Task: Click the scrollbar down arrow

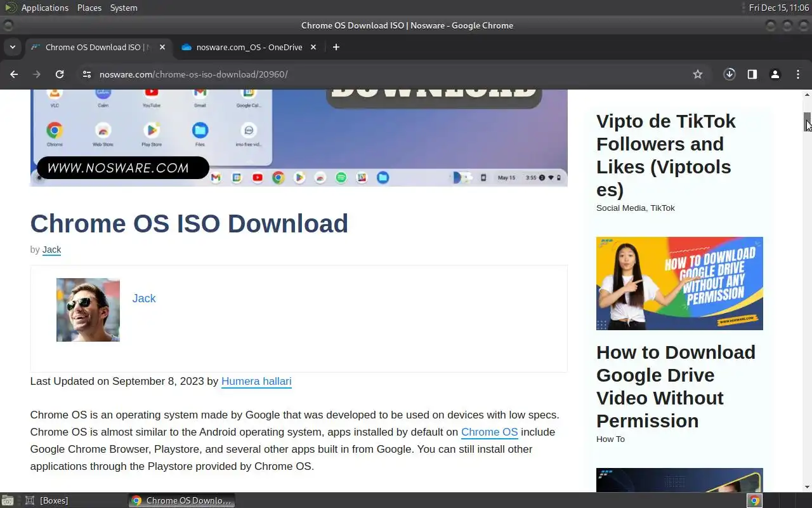Action: (807, 487)
